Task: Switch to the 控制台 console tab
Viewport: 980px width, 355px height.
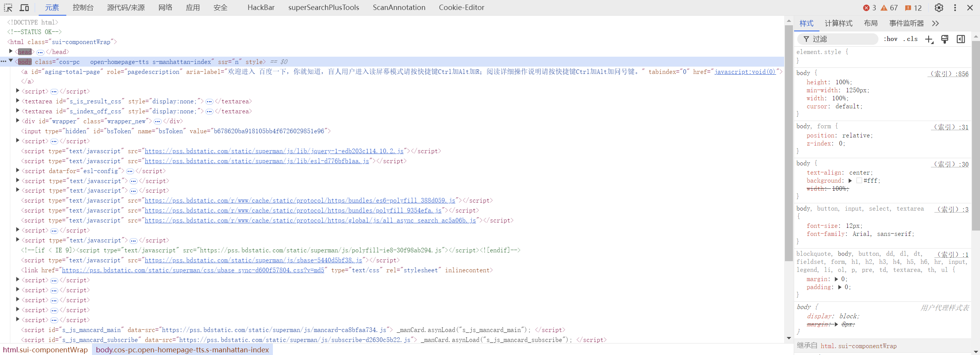Action: [x=83, y=8]
